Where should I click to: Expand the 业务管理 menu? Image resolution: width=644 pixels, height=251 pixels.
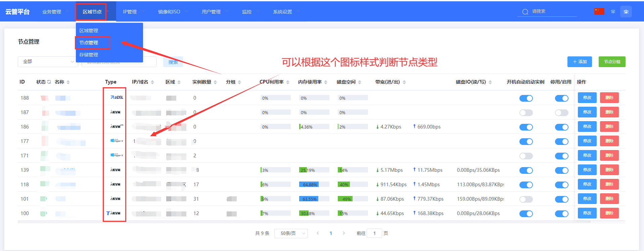(55, 12)
